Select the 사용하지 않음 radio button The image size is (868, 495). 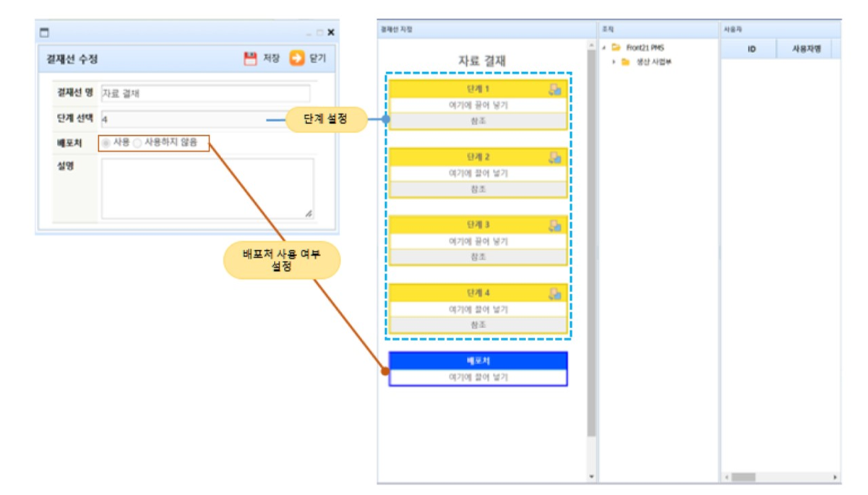[137, 143]
